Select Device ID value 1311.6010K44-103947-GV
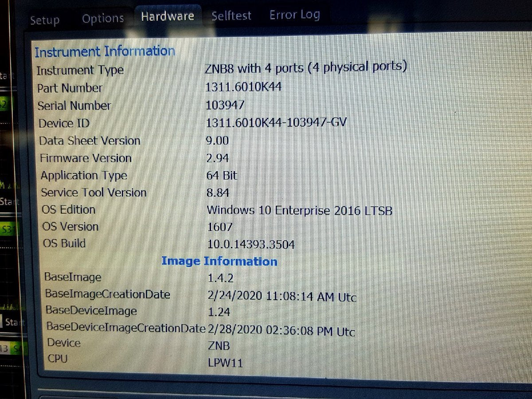 click(x=276, y=122)
